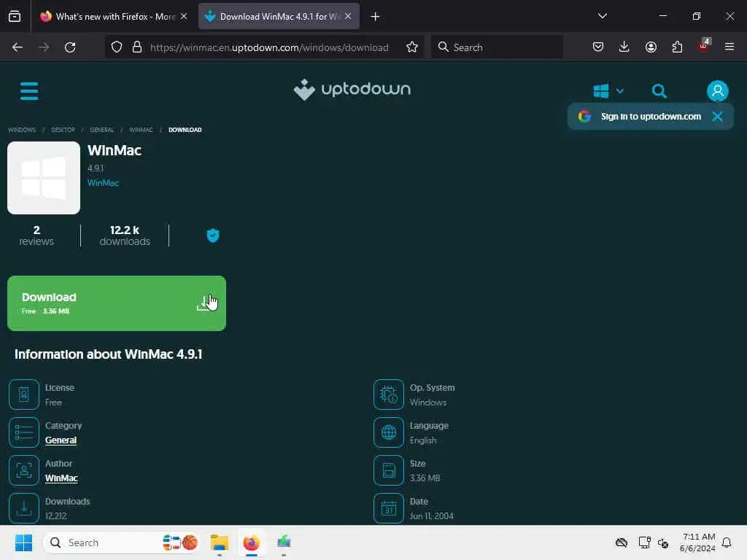Image resolution: width=747 pixels, height=560 pixels.
Task: Click Sign in to uptodown.com
Action: pyautogui.click(x=651, y=116)
